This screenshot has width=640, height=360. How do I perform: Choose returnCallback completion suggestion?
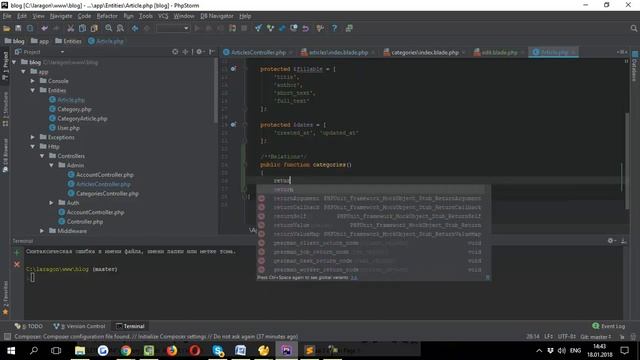click(371, 207)
